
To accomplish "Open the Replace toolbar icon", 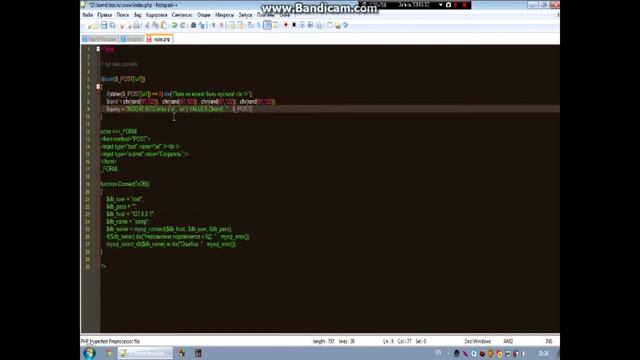I will tap(202, 25).
